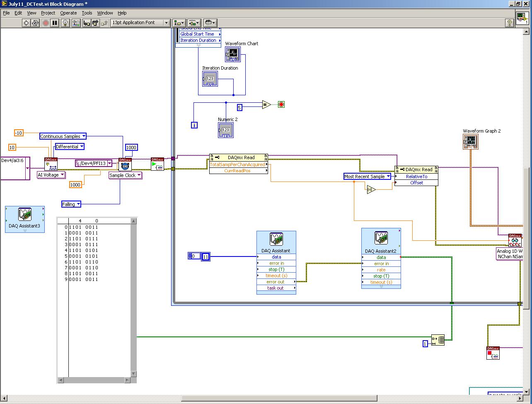Select the DAQmx Timing Sample Clock VI icon
This screenshot has height=404, width=532.
tap(125, 164)
